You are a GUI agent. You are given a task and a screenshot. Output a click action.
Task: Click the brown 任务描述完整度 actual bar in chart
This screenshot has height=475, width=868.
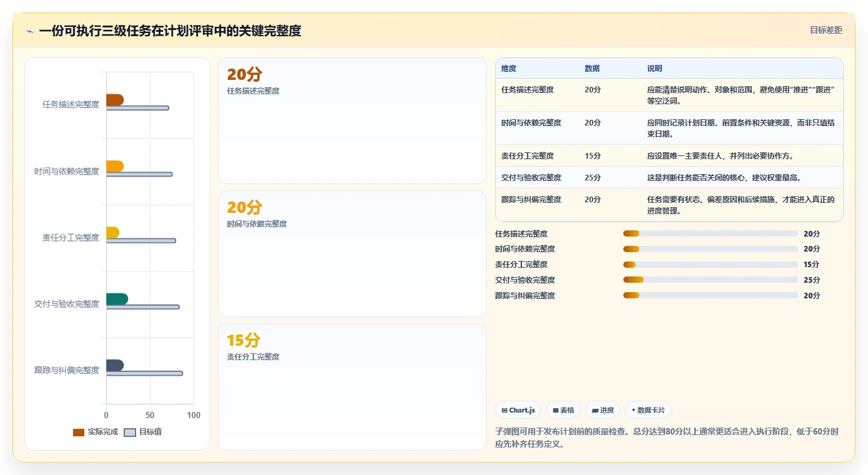click(x=115, y=100)
